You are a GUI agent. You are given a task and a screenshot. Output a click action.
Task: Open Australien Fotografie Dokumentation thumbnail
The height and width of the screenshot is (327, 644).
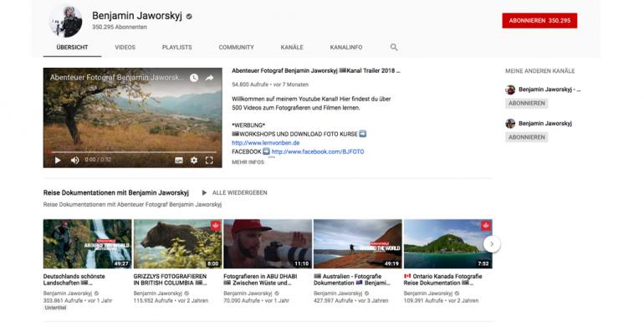pos(358,244)
